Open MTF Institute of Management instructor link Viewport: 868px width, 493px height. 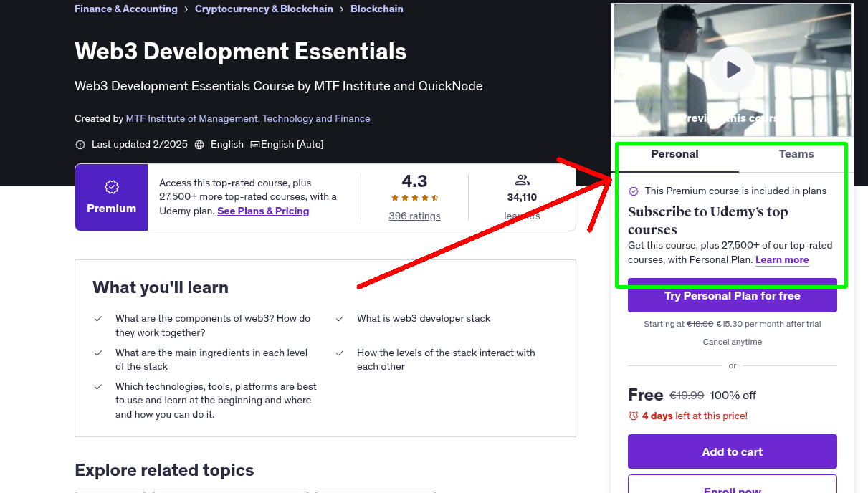pyautogui.click(x=248, y=119)
